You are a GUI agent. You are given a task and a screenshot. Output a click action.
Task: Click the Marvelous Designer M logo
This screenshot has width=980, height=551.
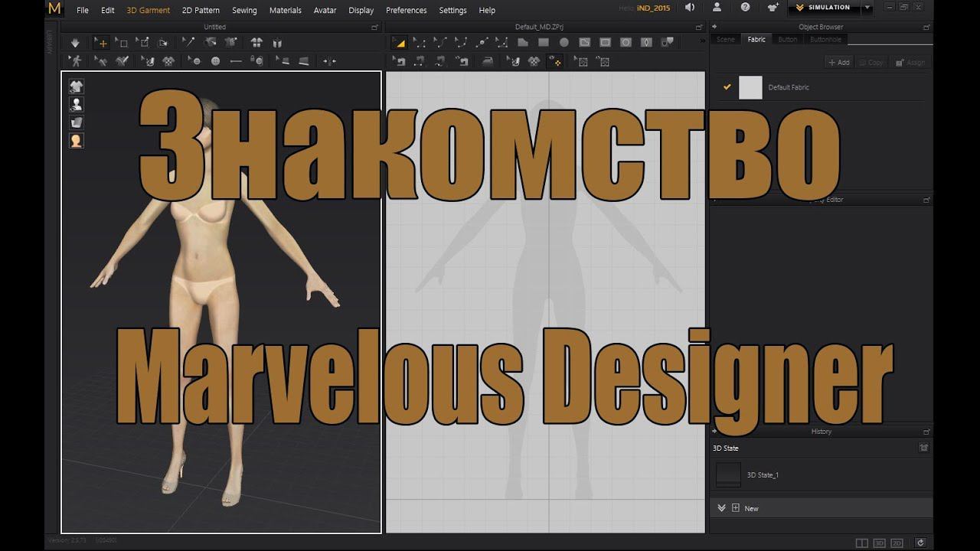coord(54,8)
